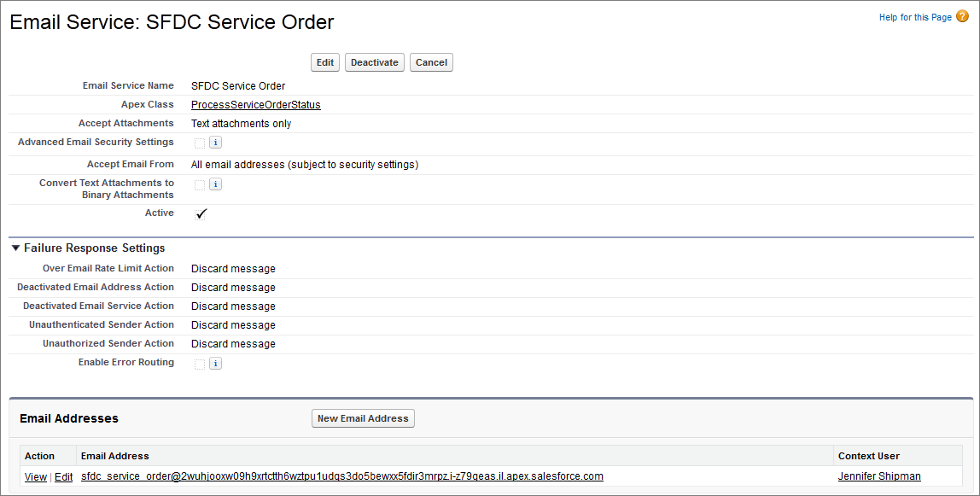The width and height of the screenshot is (980, 496).
Task: Select Discard message for Unauthorized Sender Action
Action: click(x=233, y=343)
